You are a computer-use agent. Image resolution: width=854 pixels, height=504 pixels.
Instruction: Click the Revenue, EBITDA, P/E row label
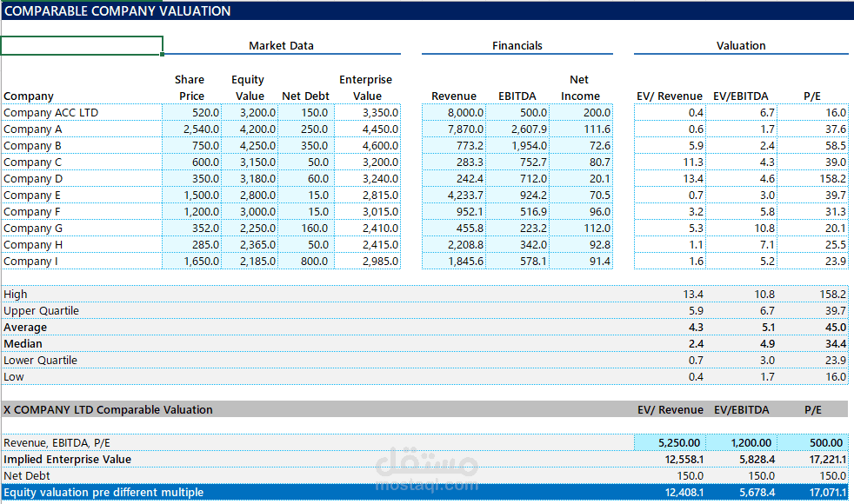[x=57, y=443]
